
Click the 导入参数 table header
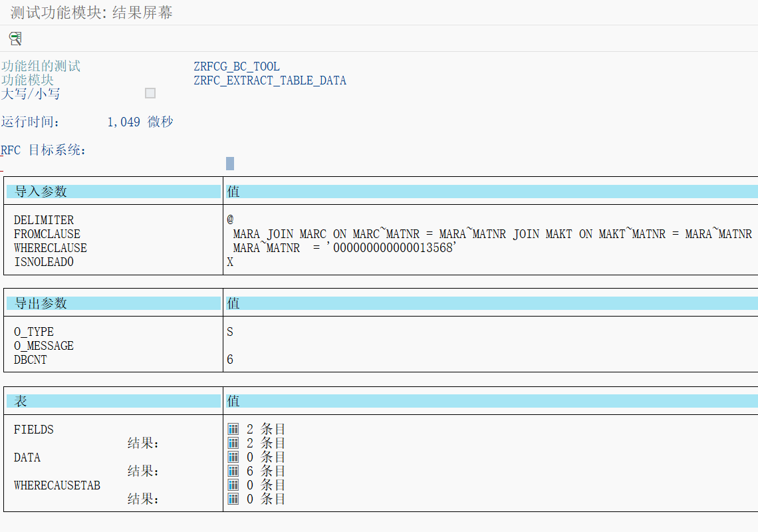[x=40, y=192]
